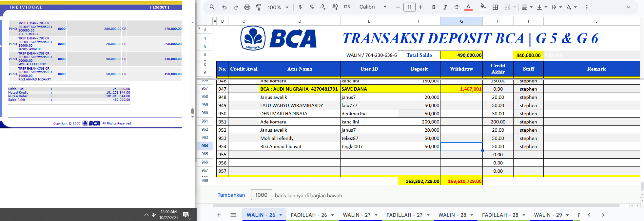Select column G header
The width and height of the screenshot is (644, 221).
[x=461, y=21]
